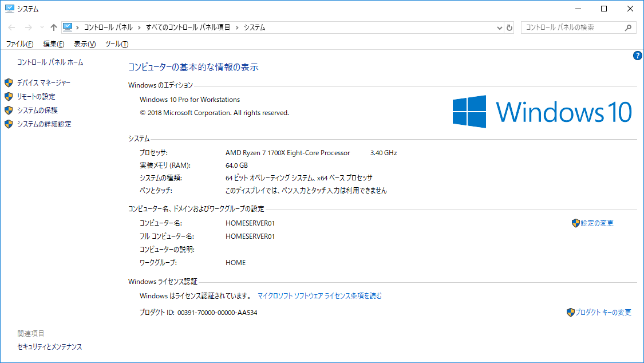644x363 pixels.
Task: Click shield icon beside システムの詳細設定
Action: [9, 124]
